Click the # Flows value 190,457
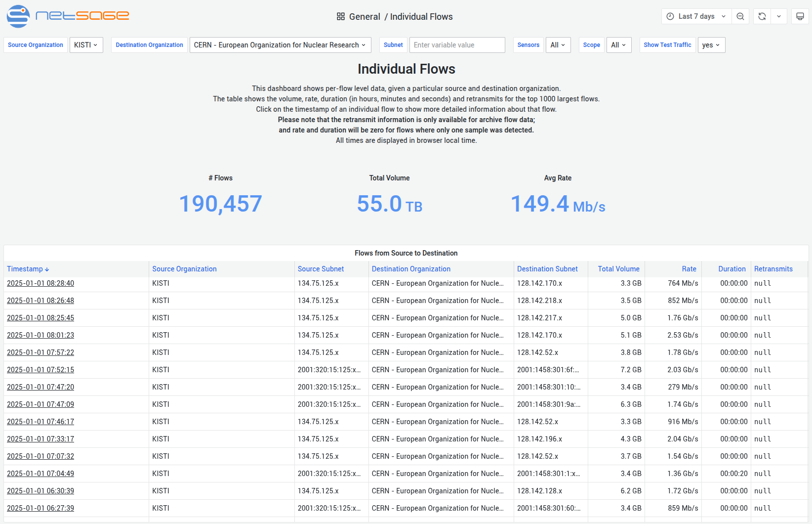The image size is (812, 524). coord(220,204)
